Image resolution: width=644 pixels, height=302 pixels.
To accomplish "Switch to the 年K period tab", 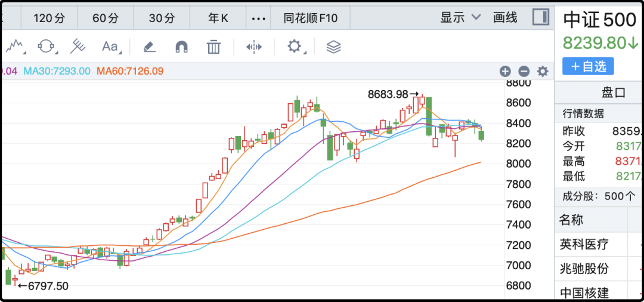I will coord(218,18).
